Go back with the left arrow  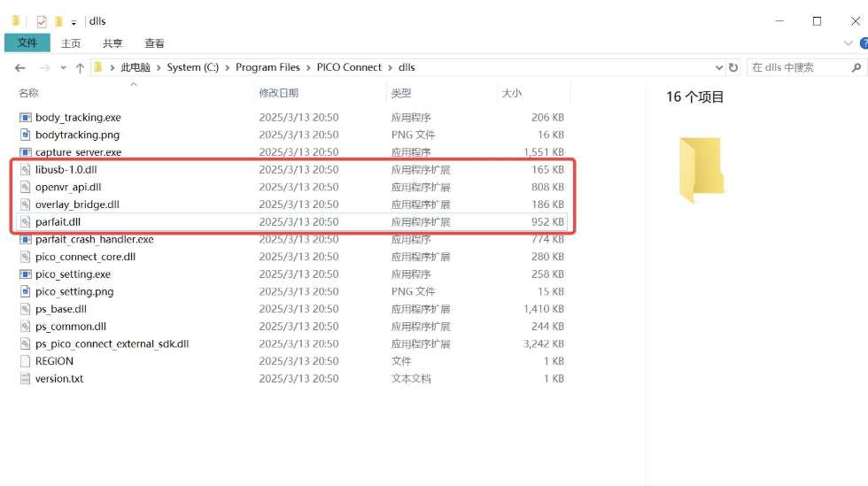19,67
